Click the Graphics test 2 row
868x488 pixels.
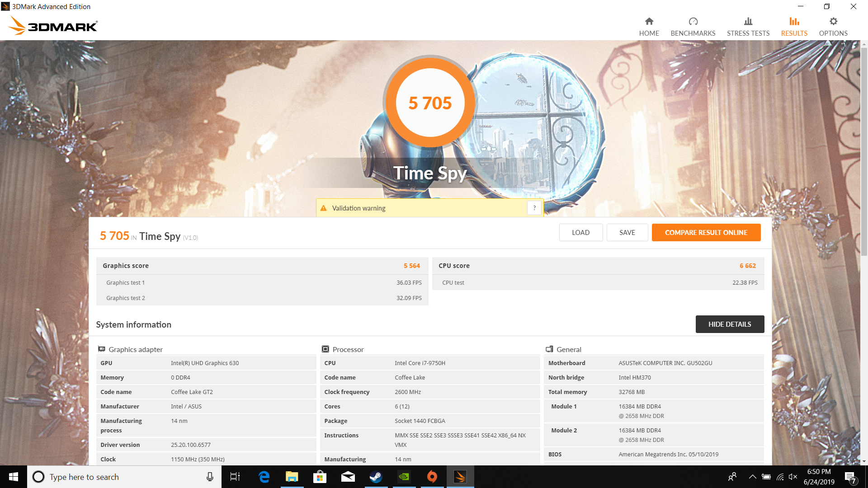tap(262, 298)
